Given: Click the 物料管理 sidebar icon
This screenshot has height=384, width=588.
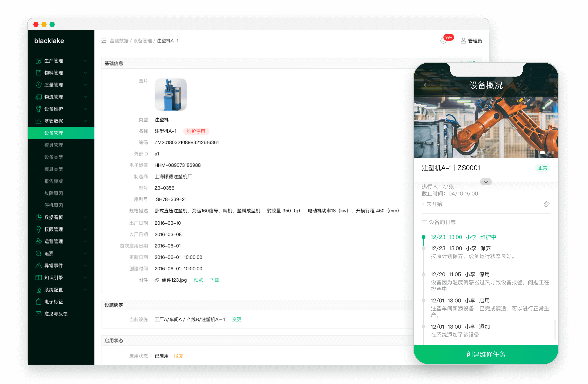Looking at the screenshot, I should point(38,73).
